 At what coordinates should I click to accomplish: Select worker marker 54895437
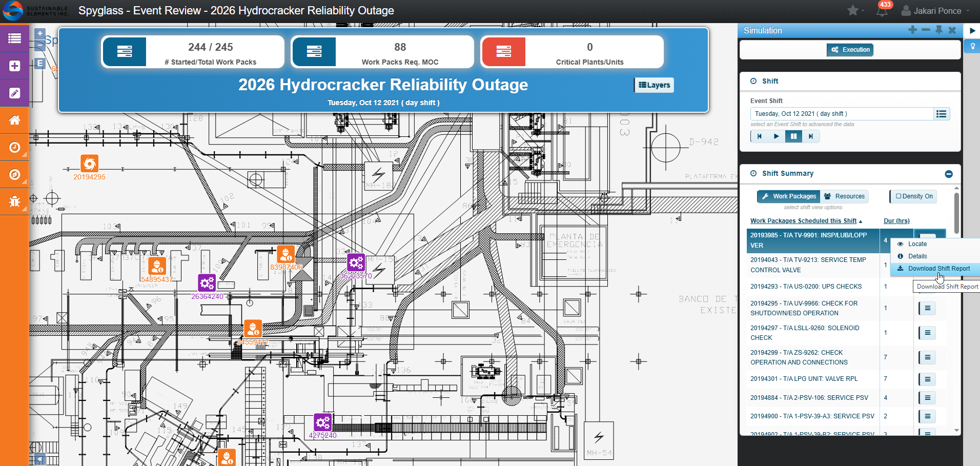[x=157, y=266]
